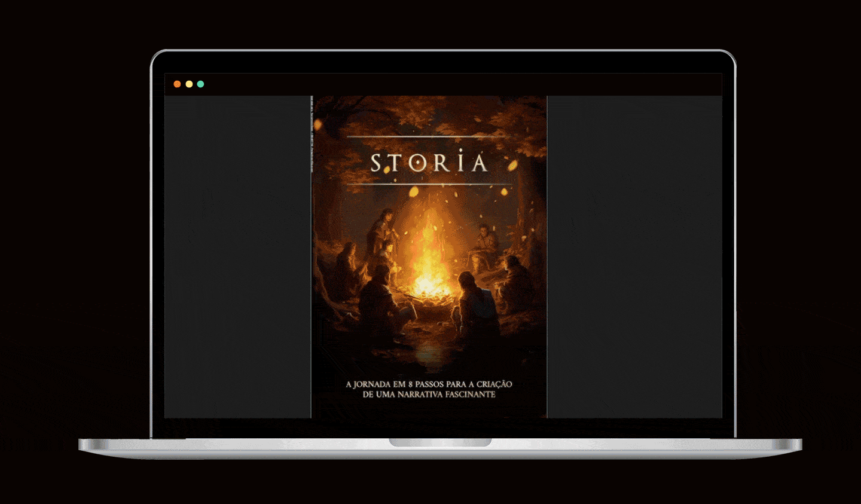861x504 pixels.
Task: Click the orange close dot in window bar
Action: pyautogui.click(x=177, y=84)
